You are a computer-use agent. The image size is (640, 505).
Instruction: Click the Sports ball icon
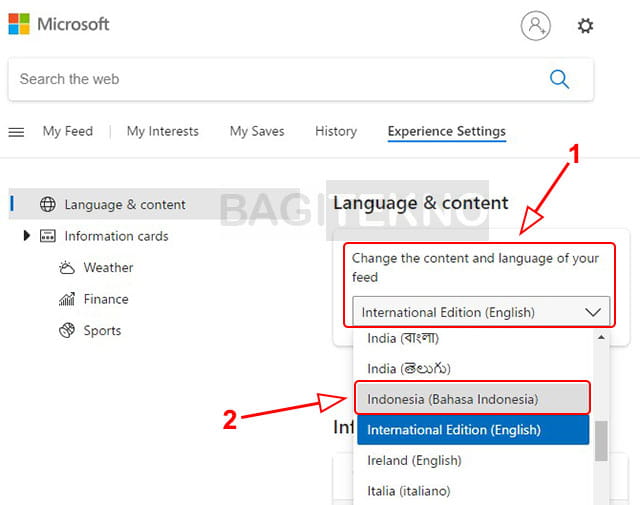tap(67, 330)
